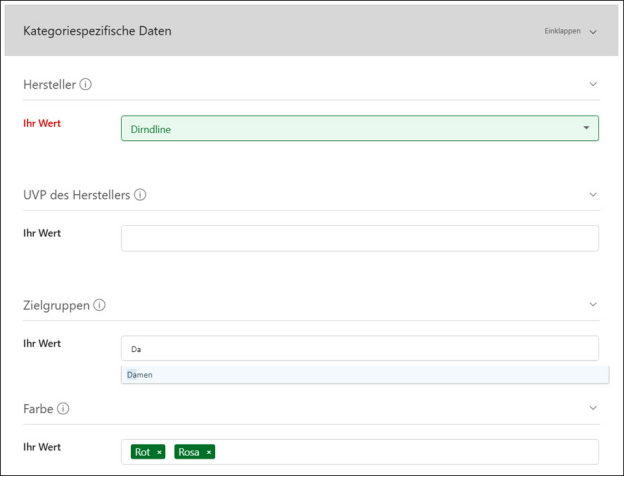Collapse the Zielgruppen section
The image size is (624, 477).
point(592,304)
